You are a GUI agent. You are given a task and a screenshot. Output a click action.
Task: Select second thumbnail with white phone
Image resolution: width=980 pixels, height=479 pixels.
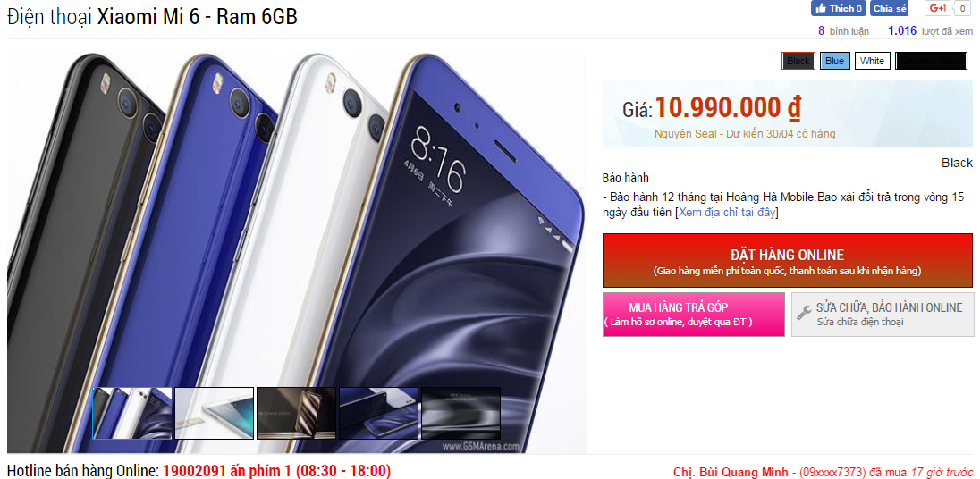pos(215,413)
